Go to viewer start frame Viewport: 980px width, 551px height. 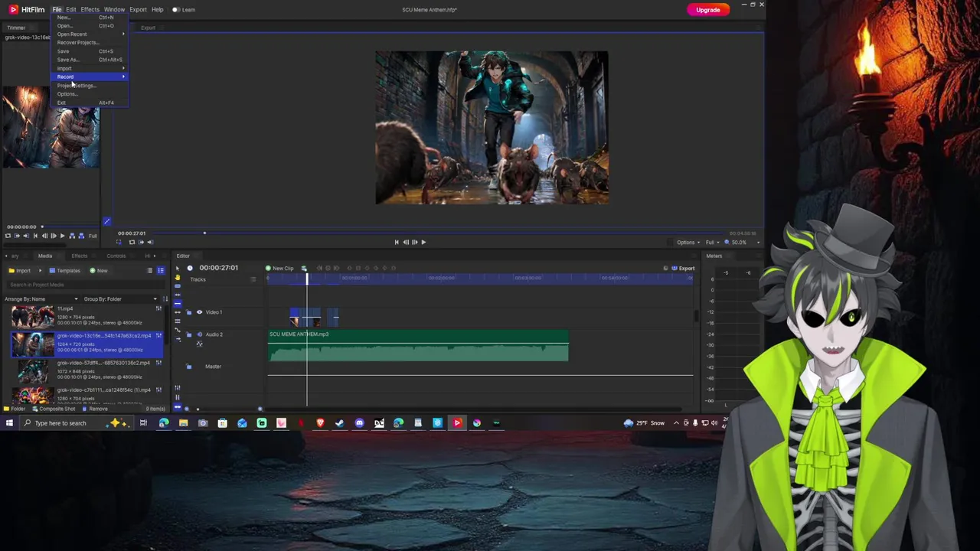(397, 242)
